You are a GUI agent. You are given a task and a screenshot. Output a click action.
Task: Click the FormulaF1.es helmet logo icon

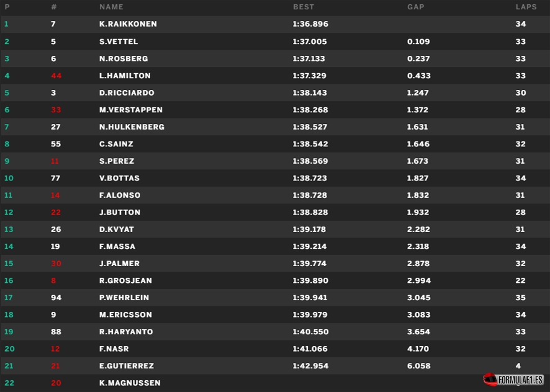tap(490, 380)
